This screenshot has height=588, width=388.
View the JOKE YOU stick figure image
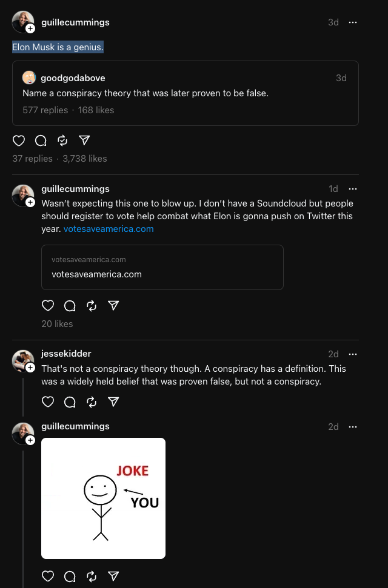point(103,498)
